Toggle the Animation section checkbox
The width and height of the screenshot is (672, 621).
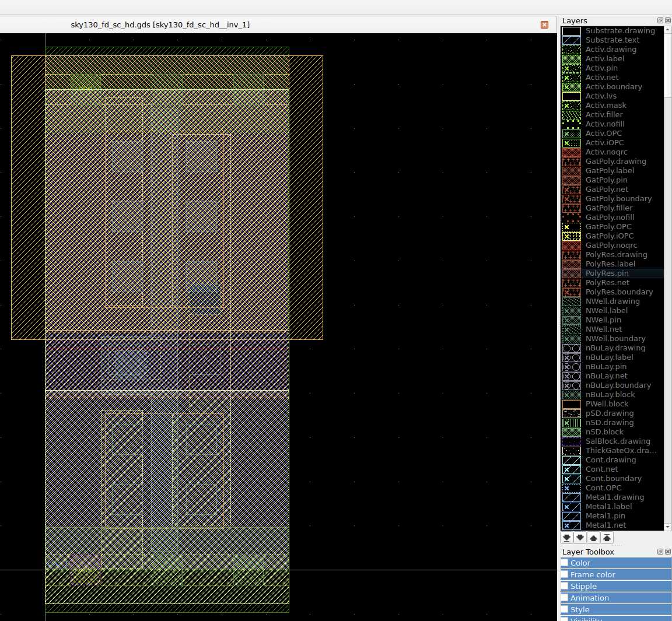(565, 598)
